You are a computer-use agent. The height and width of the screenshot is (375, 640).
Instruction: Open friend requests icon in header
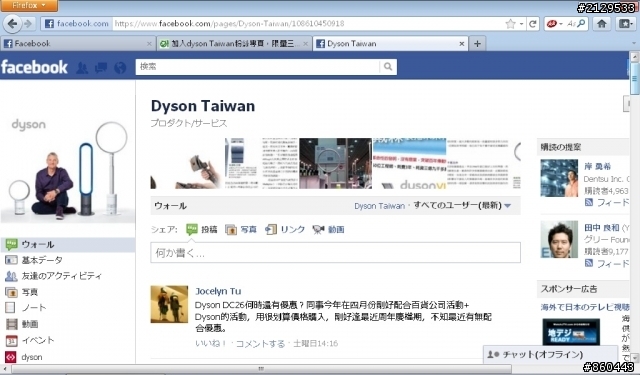(82, 68)
